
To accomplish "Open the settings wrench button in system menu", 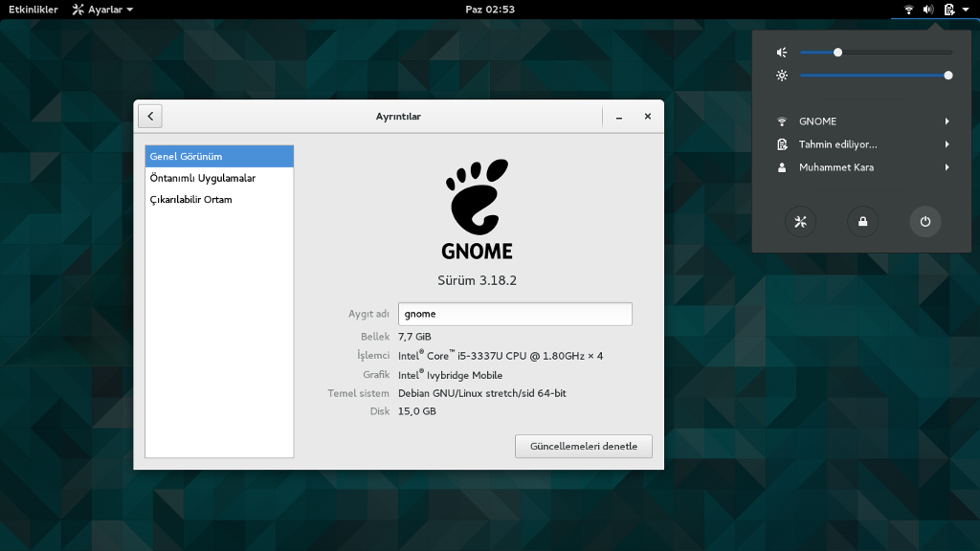I will [x=800, y=222].
